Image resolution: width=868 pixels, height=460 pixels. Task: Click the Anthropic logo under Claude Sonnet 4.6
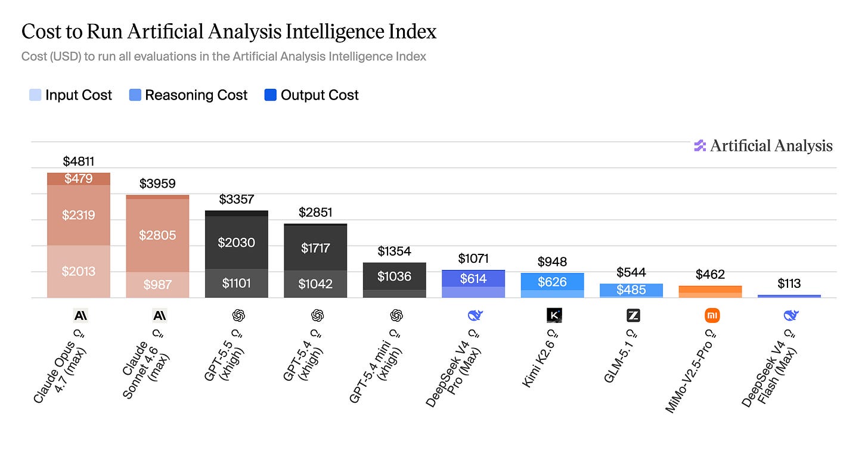pos(159,315)
